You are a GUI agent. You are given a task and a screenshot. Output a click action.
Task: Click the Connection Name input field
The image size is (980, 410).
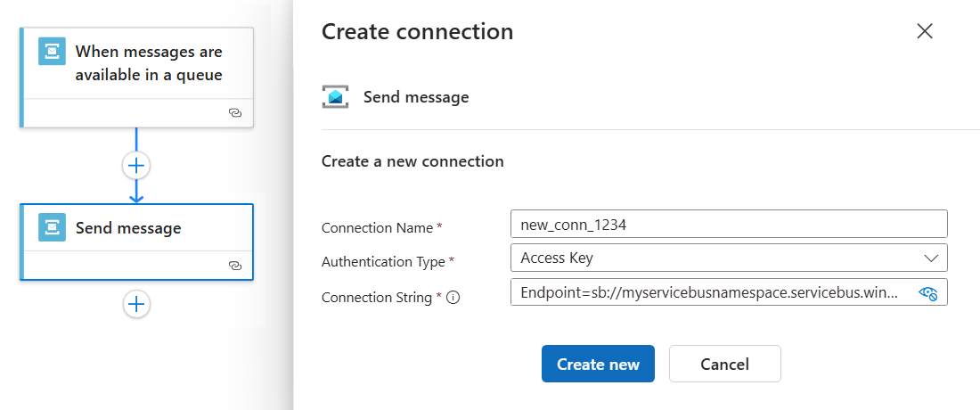(x=728, y=224)
